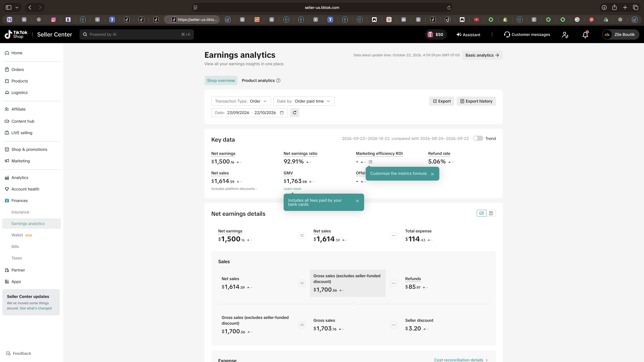Switch to Product analytics tab
The image size is (644, 362).
258,80
